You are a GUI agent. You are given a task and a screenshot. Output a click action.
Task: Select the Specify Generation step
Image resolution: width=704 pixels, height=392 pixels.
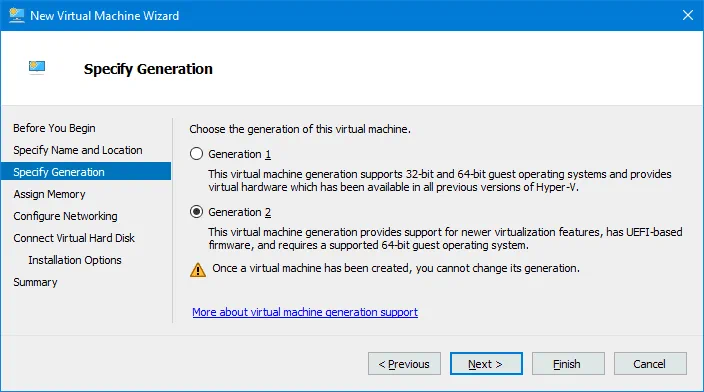pos(86,172)
